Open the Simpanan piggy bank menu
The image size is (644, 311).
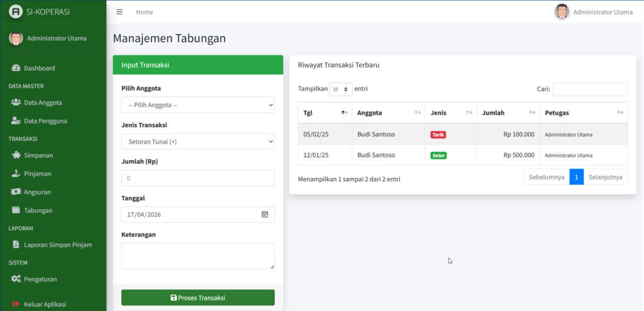[x=38, y=155]
